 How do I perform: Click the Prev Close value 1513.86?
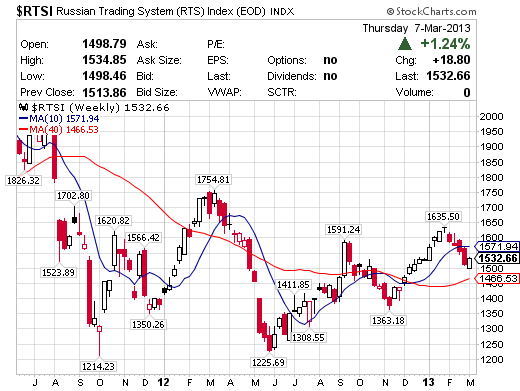[104, 92]
